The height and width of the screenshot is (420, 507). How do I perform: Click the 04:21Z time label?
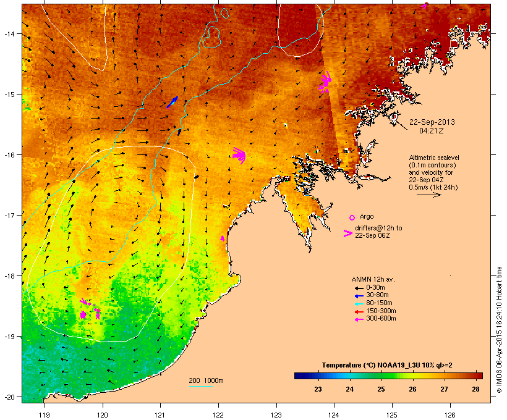432,131
